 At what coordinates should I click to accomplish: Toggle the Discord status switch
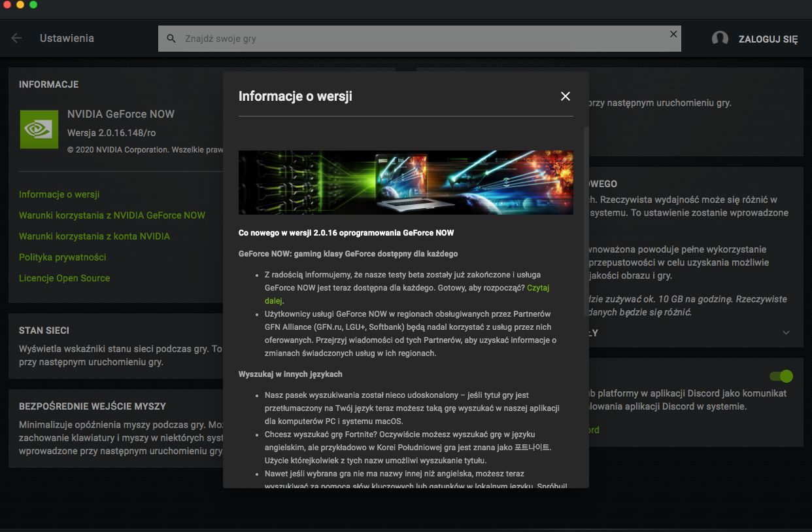pyautogui.click(x=781, y=376)
